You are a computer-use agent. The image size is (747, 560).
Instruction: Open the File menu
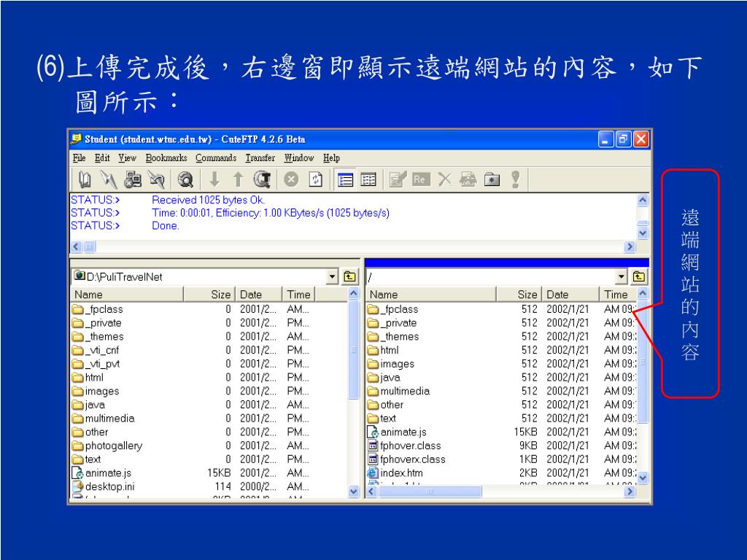click(x=79, y=157)
